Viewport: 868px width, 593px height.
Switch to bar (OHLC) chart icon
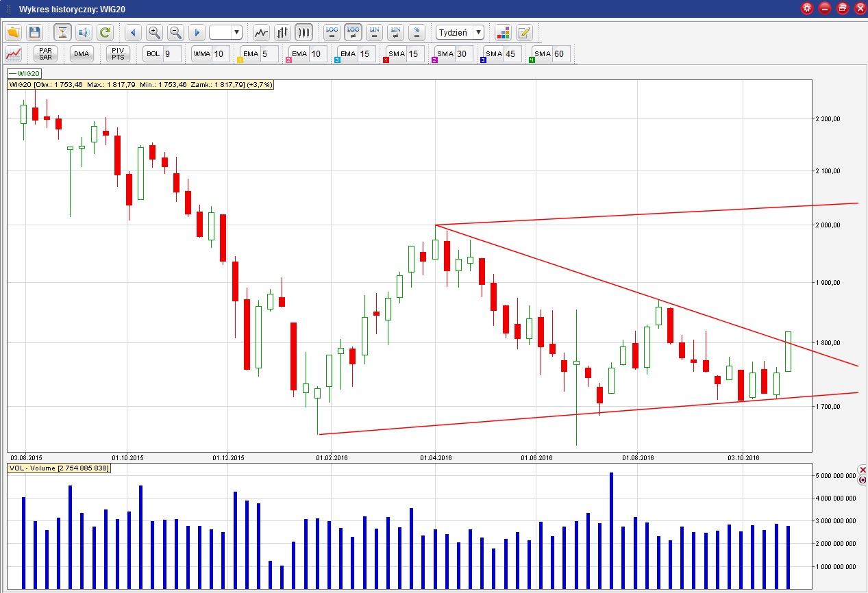282,32
